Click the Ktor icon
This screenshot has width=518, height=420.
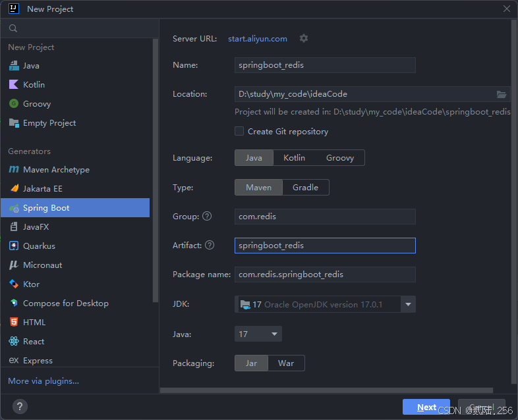point(14,284)
